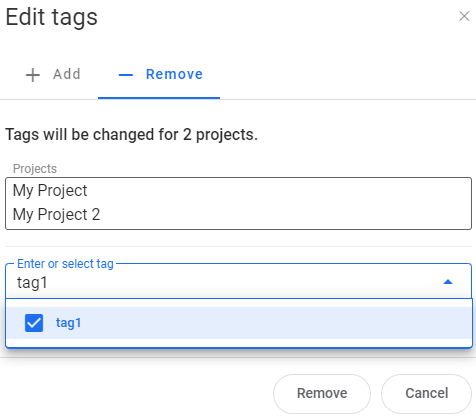Click empty area of Projects box
This screenshot has width=476, height=417.
click(x=283, y=203)
